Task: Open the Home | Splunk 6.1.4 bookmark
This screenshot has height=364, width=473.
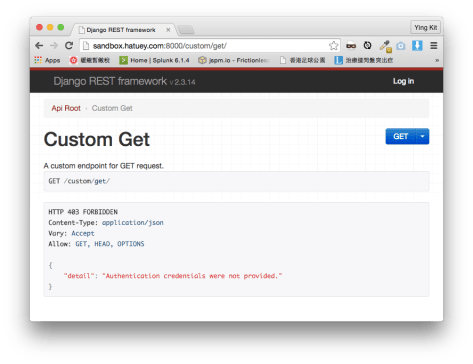Action: click(x=154, y=60)
